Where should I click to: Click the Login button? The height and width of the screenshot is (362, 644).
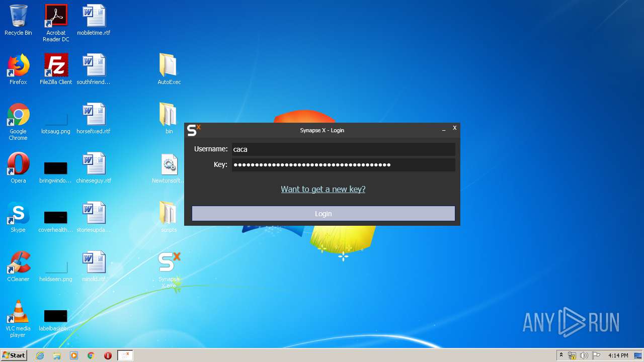(323, 214)
